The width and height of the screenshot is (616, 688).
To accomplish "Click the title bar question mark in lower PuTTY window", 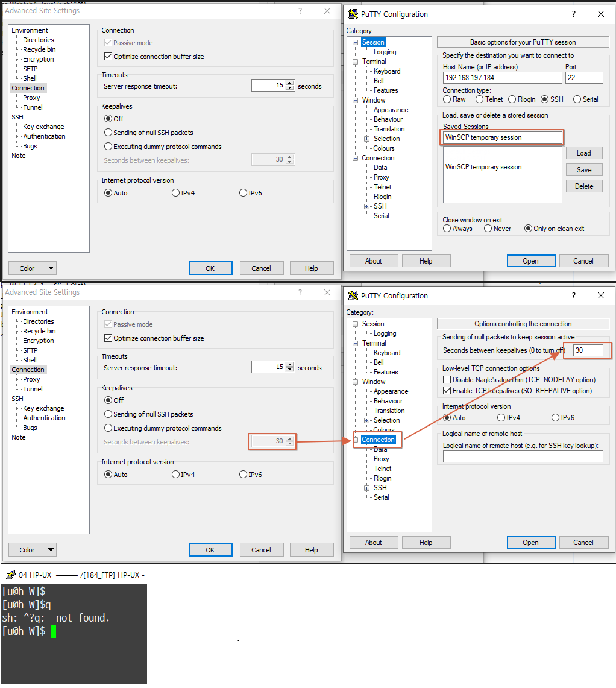I will coord(574,295).
